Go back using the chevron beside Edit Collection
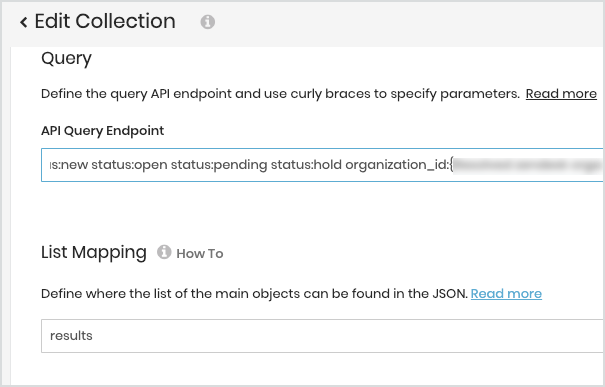605x387 pixels. pos(24,22)
